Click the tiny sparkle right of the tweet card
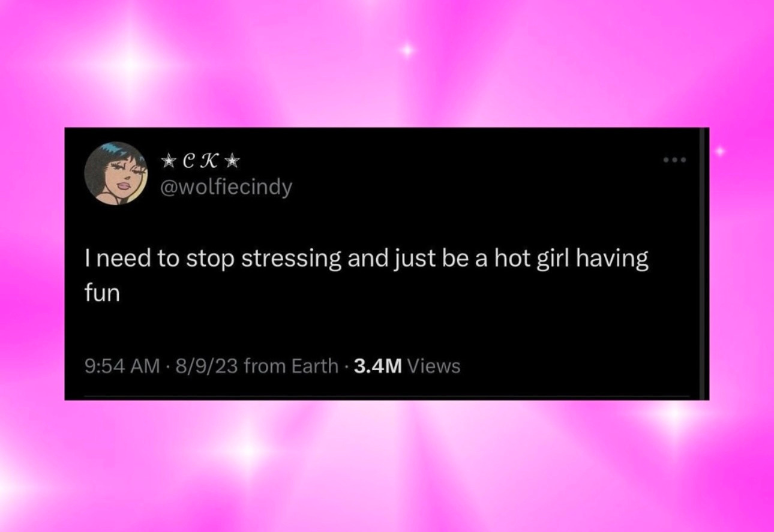 click(x=721, y=152)
